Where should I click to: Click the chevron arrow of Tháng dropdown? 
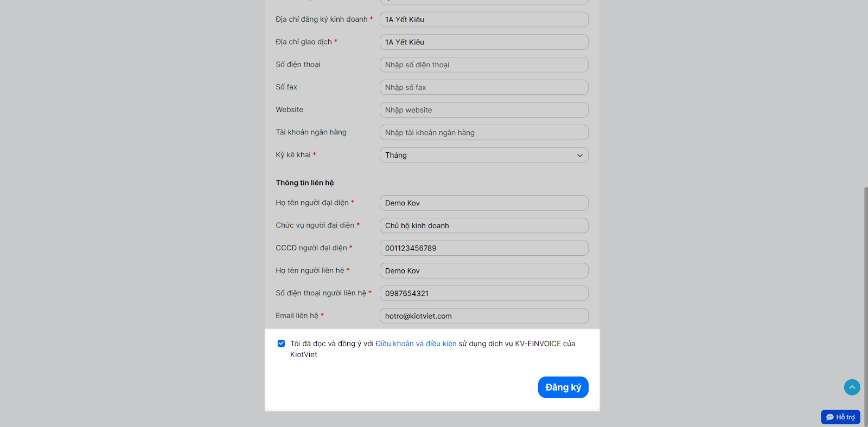coord(579,156)
